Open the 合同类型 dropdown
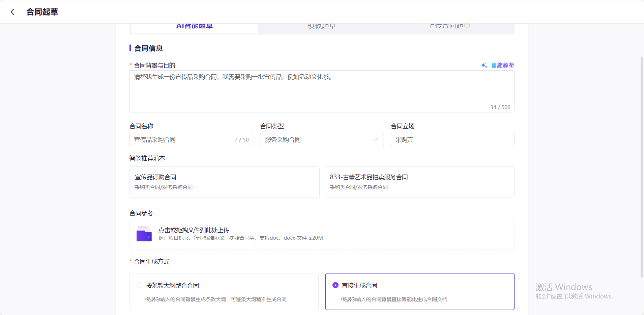Screen dimensions: 644x315 coord(317,139)
